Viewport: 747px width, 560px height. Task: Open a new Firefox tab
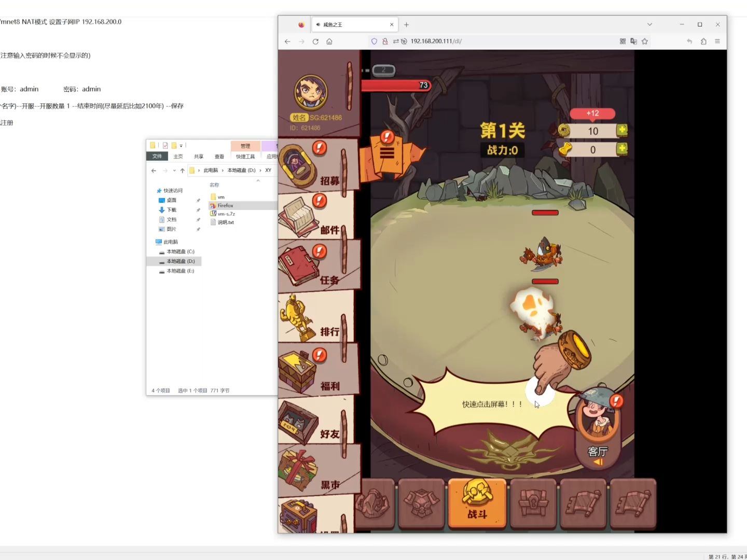pos(406,24)
